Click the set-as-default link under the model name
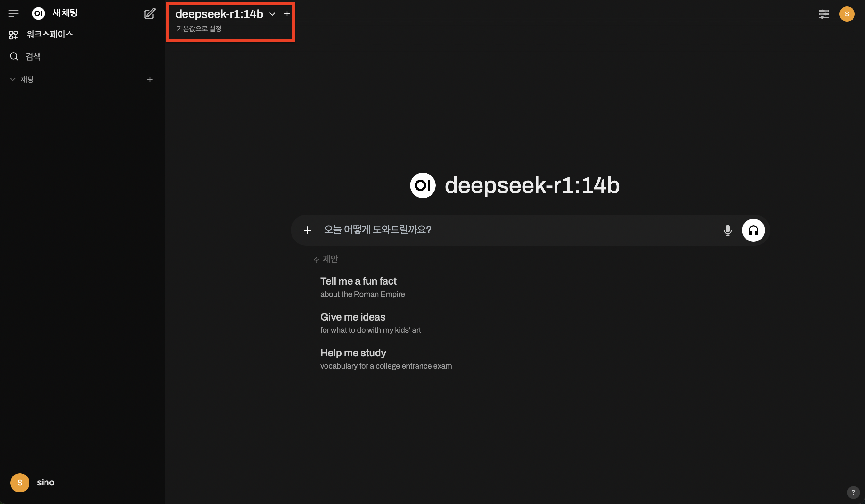 click(199, 29)
